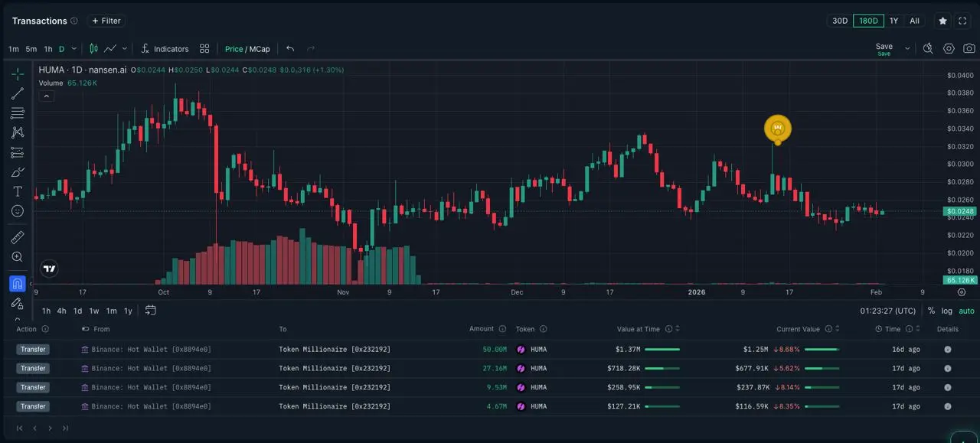Select the trend line drawing tool
Viewport: 980px width, 443px height.
pos(18,93)
